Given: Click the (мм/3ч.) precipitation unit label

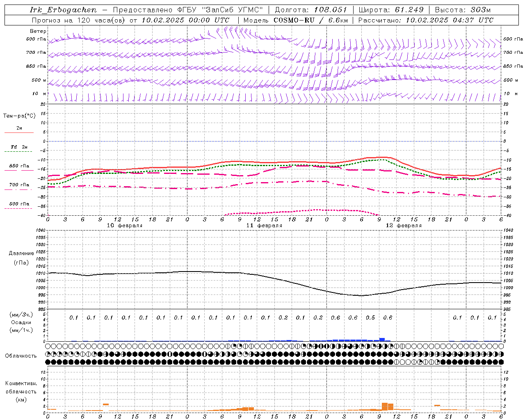Looking at the screenshot, I should coord(21,315).
